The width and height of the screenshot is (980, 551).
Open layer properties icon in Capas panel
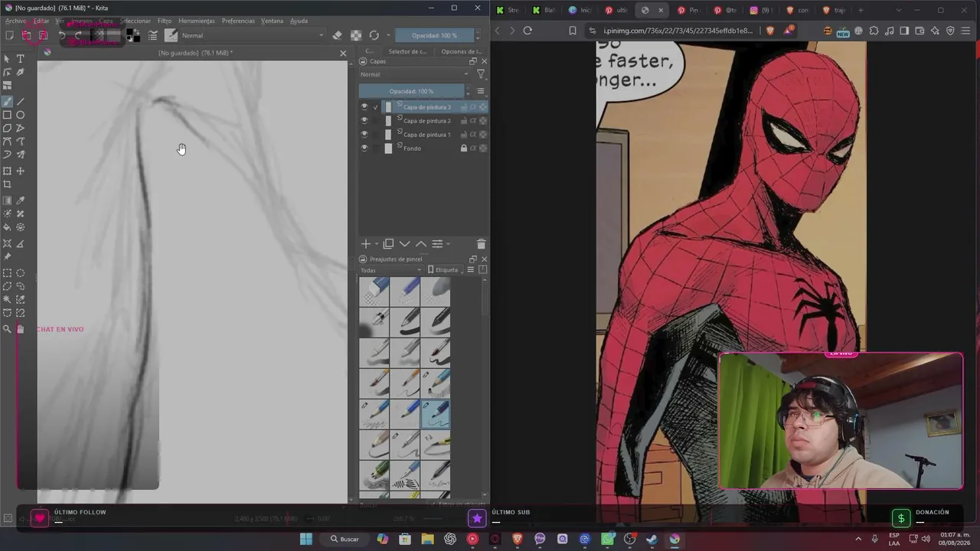437,244
